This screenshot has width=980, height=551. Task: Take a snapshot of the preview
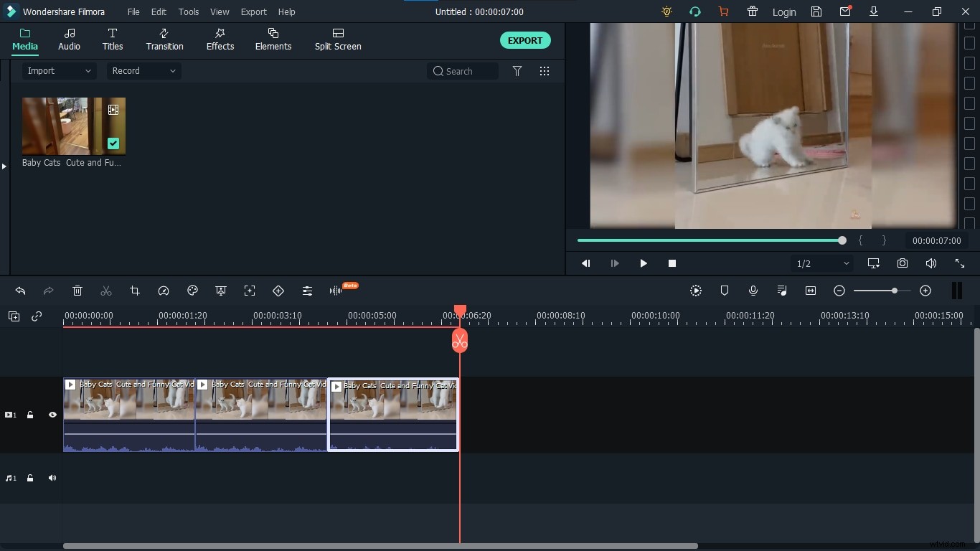click(x=903, y=263)
